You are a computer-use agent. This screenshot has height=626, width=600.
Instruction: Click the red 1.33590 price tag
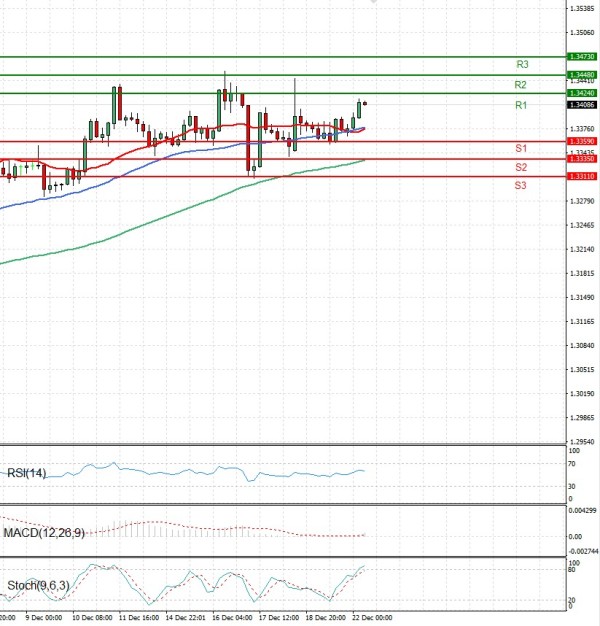pyautogui.click(x=581, y=142)
